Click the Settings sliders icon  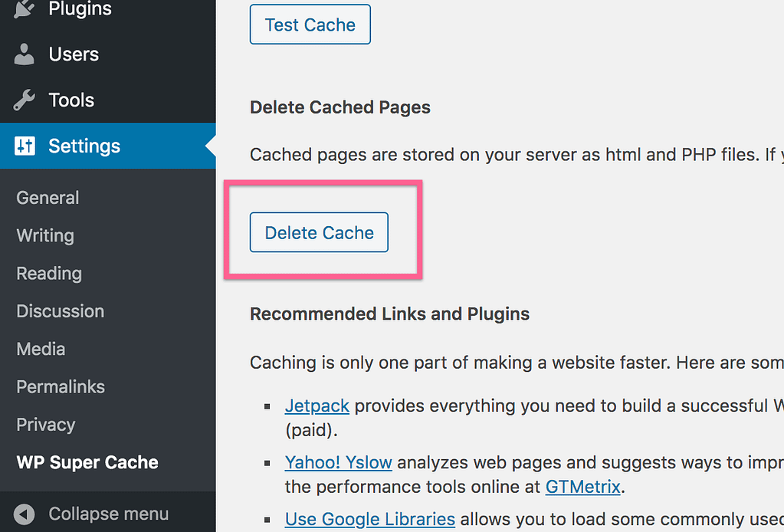tap(25, 146)
